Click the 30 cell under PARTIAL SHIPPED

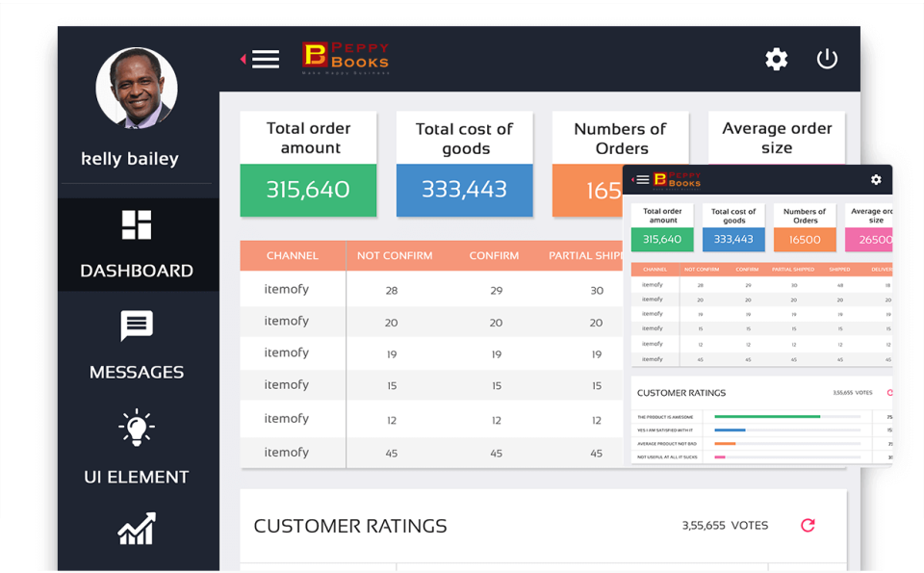pyautogui.click(x=597, y=290)
